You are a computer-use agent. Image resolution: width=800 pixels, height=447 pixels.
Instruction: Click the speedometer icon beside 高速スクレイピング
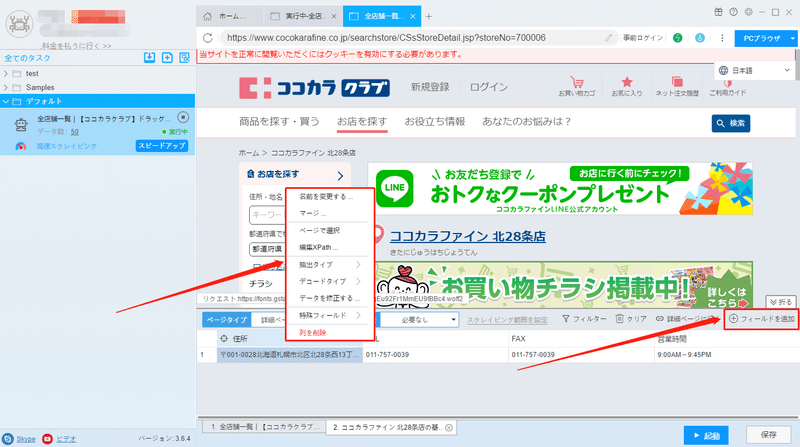pyautogui.click(x=20, y=146)
